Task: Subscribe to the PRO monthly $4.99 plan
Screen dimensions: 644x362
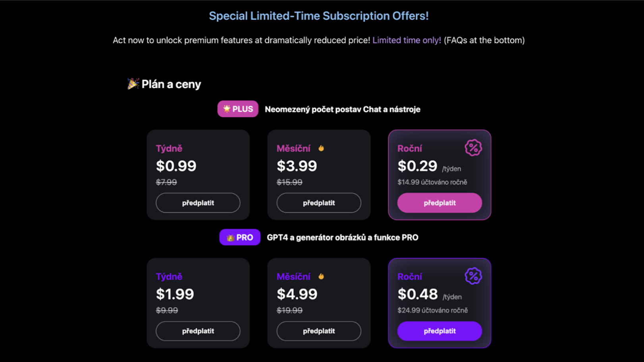Action: pos(319,331)
